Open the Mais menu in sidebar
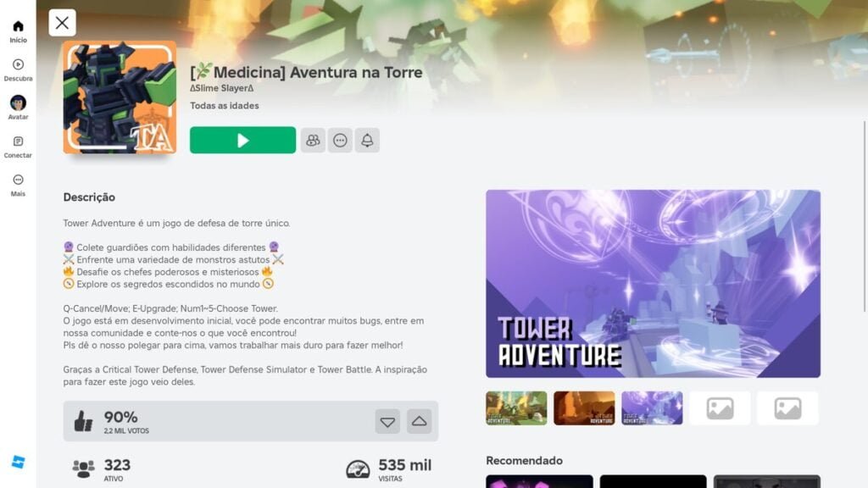This screenshot has width=868, height=488. [x=18, y=186]
